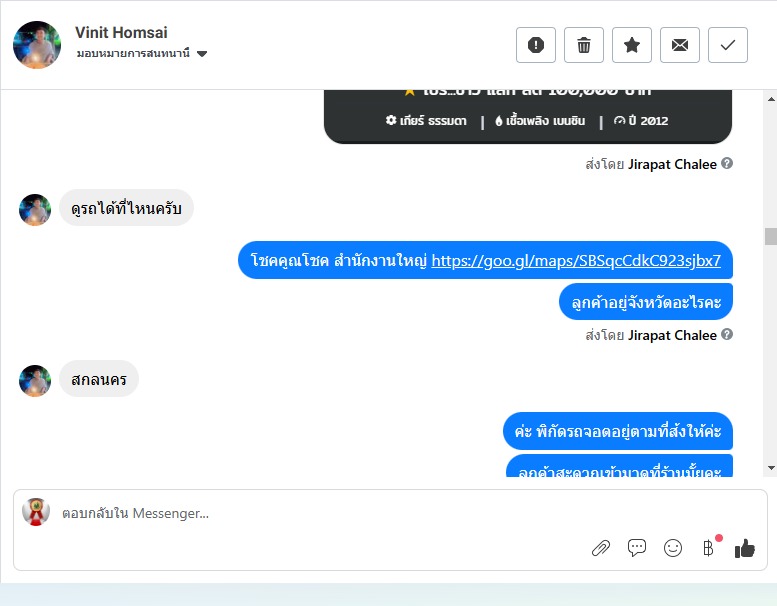Open payment request Baht icon
Screen dimensions: 777x606
click(709, 548)
